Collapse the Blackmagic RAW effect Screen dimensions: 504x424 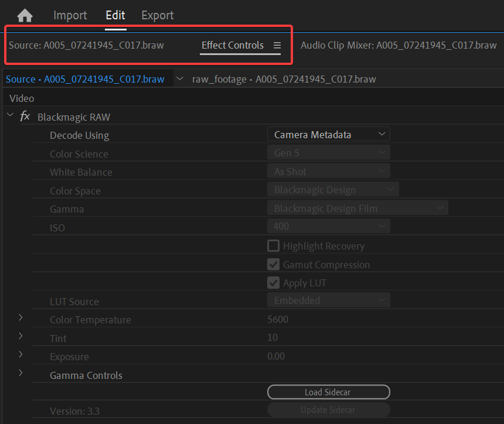coord(9,115)
